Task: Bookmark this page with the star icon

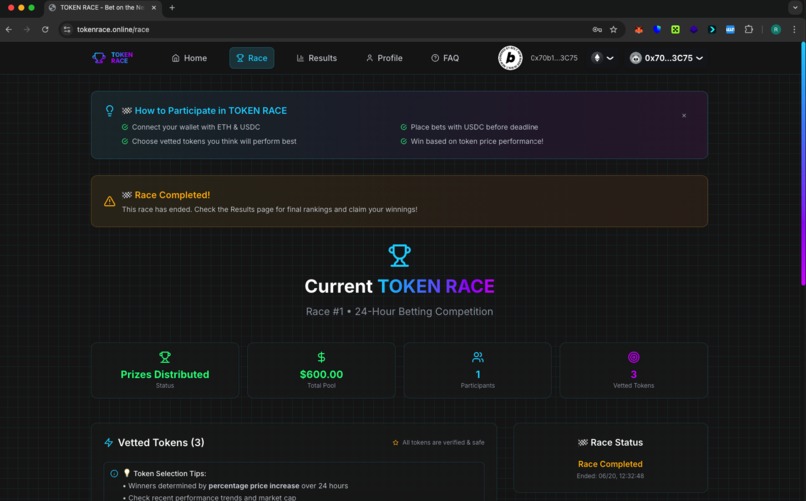Action: click(x=613, y=29)
